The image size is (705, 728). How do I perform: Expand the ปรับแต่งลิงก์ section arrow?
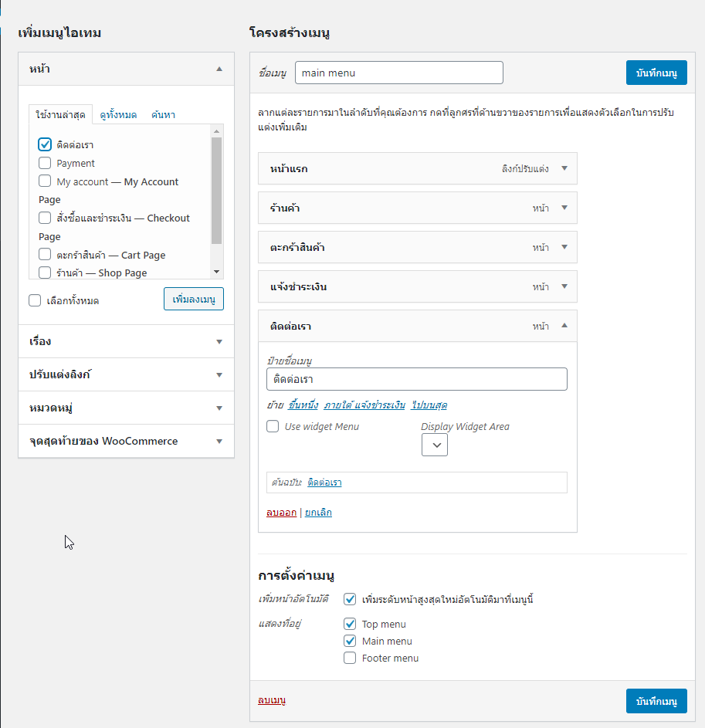pyautogui.click(x=219, y=374)
